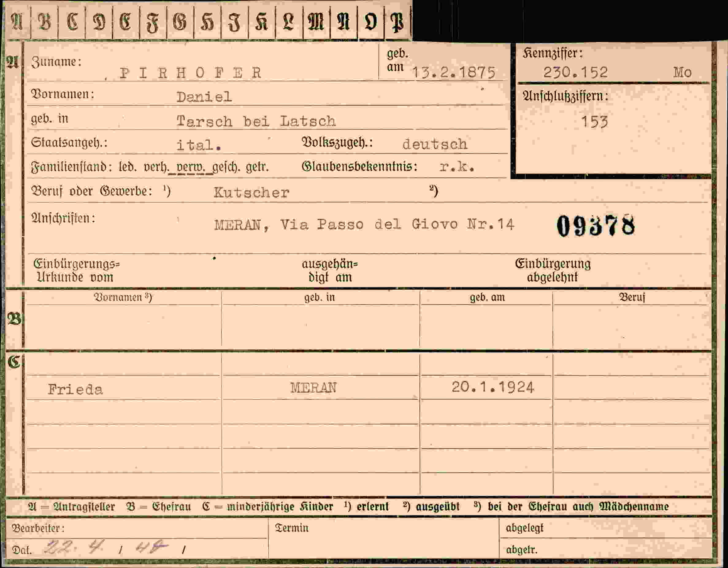Click the 'Staatsangeh.:' label

click(69, 143)
